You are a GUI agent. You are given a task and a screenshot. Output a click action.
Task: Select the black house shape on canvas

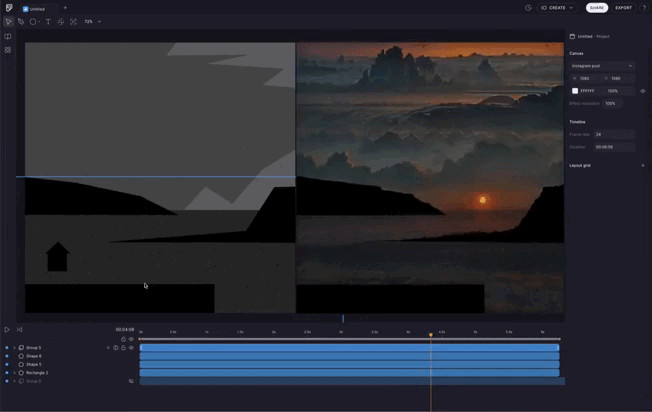pyautogui.click(x=57, y=257)
